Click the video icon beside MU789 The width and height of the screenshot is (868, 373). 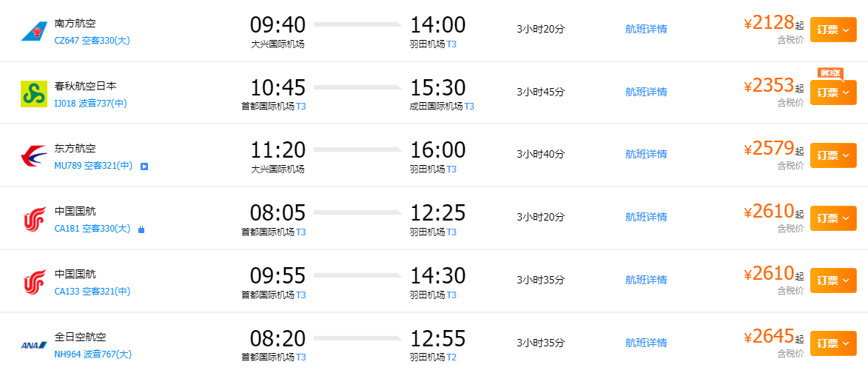click(x=144, y=166)
